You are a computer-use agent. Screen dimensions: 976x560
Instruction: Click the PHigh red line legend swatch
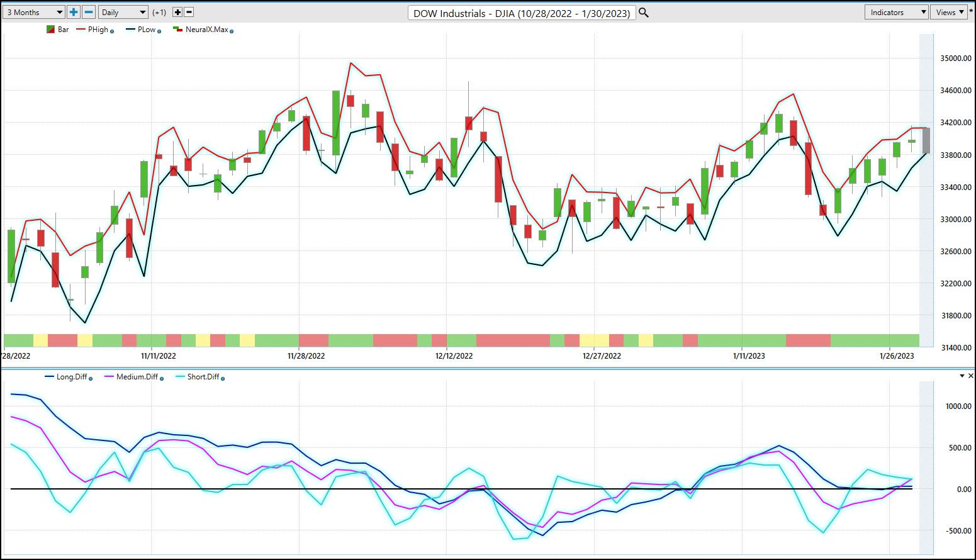point(81,30)
